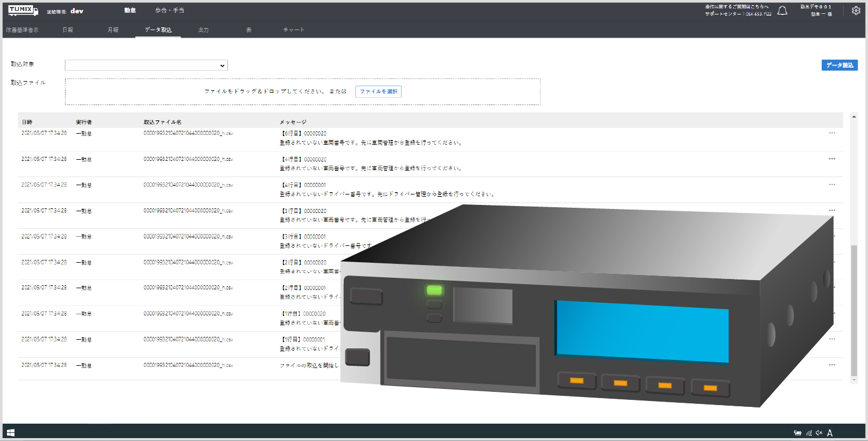Switch to the チャート tab
Image resolution: width=868 pixels, height=441 pixels.
(293, 30)
